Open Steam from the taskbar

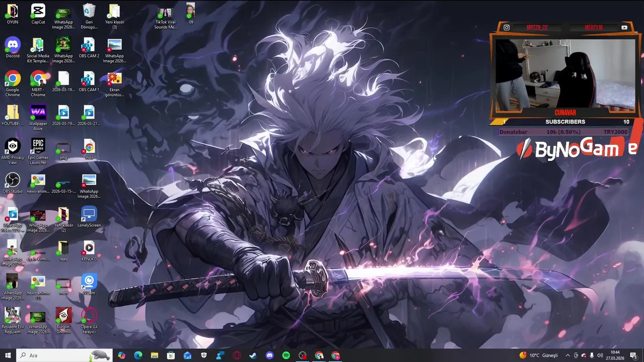point(253,355)
